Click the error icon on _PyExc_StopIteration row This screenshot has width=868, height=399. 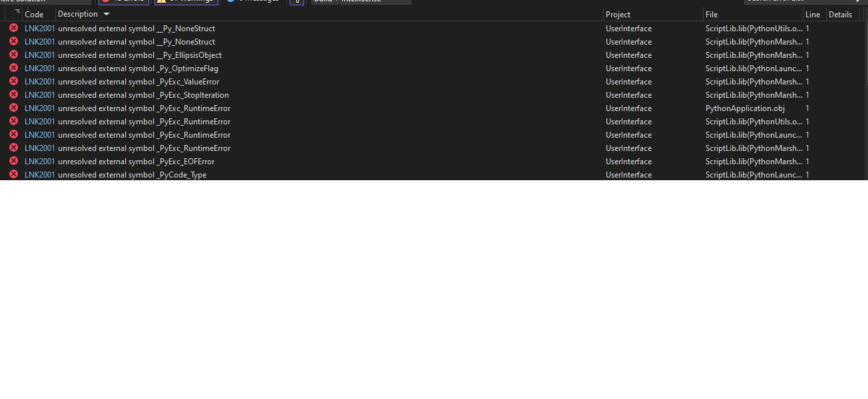tap(13, 94)
